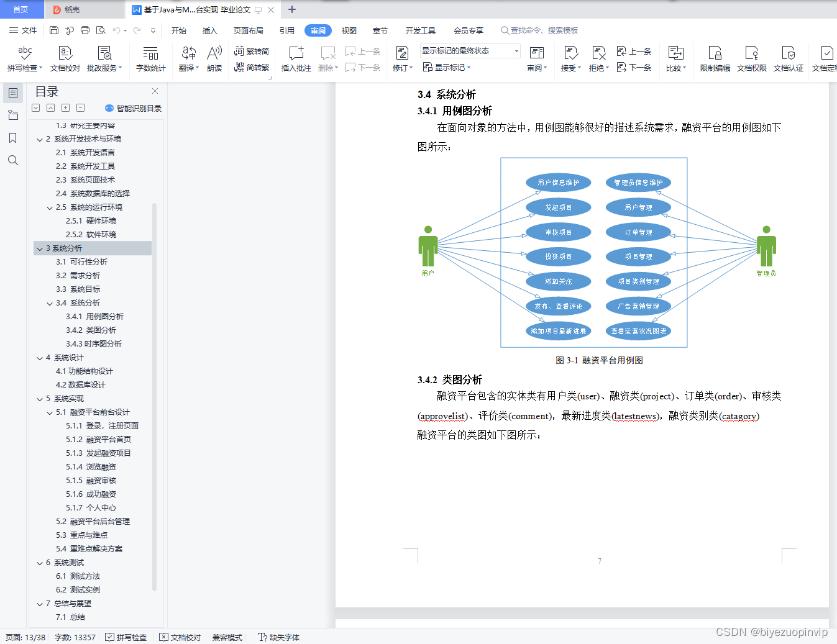
Task: Open the spell check (拼写检查) tool
Action: pyautogui.click(x=25, y=59)
